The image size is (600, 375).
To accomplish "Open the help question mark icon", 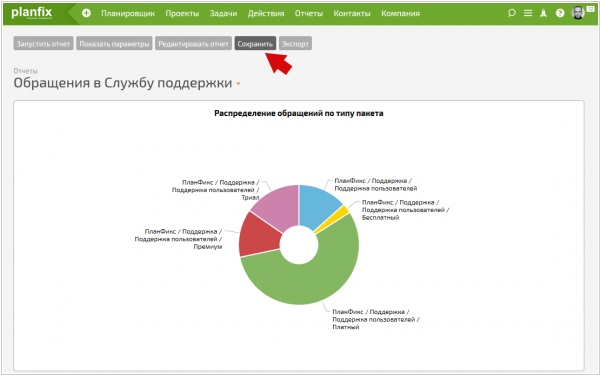I will click(560, 13).
